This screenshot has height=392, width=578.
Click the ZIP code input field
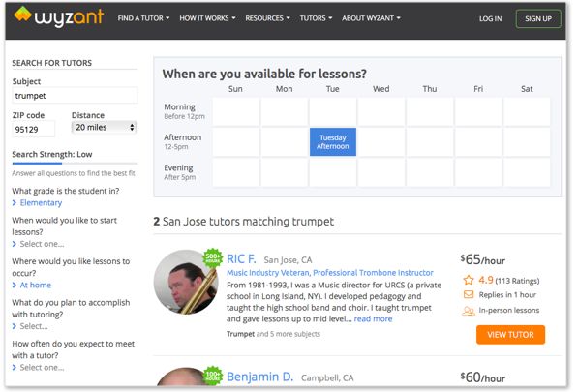[x=33, y=130]
